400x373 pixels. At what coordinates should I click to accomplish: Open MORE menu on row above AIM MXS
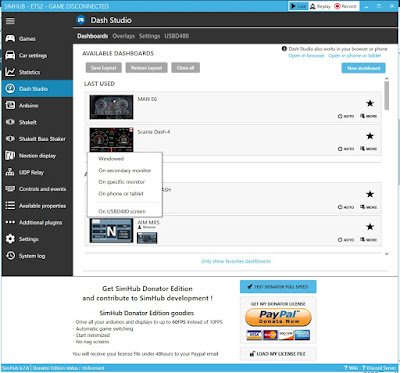tap(368, 207)
